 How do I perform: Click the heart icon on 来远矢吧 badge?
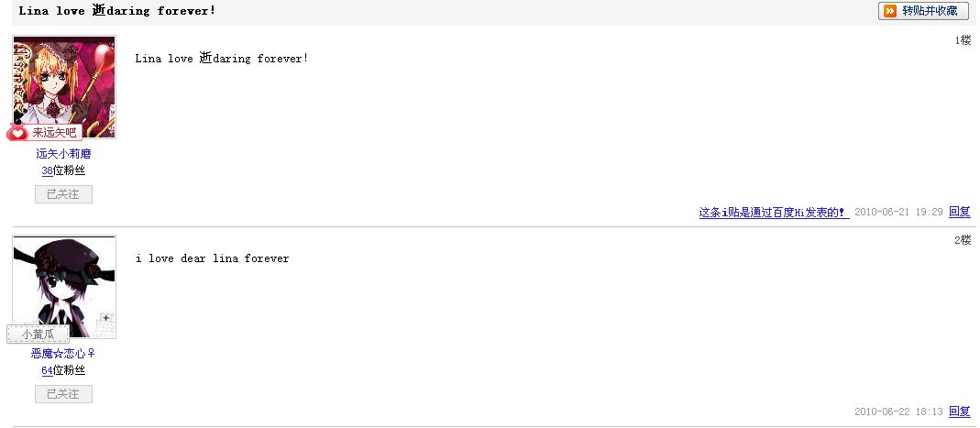tap(17, 133)
